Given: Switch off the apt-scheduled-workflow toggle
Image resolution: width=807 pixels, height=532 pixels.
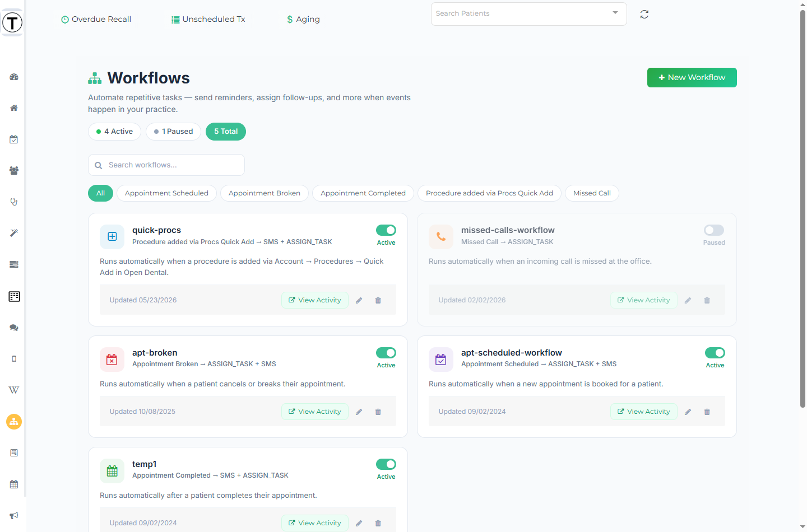Looking at the screenshot, I should point(715,353).
